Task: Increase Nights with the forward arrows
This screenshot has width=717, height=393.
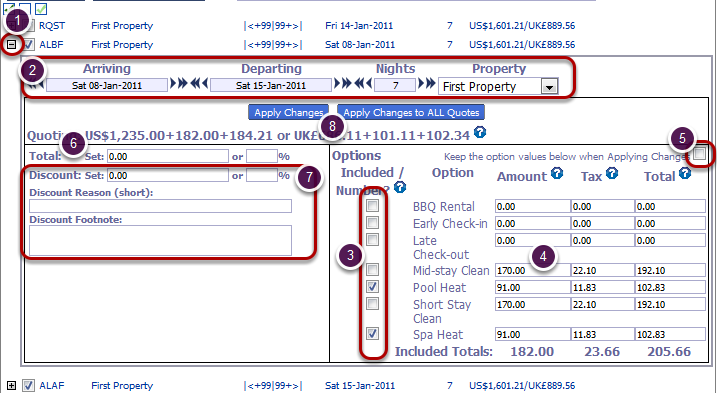Action: coord(427,83)
